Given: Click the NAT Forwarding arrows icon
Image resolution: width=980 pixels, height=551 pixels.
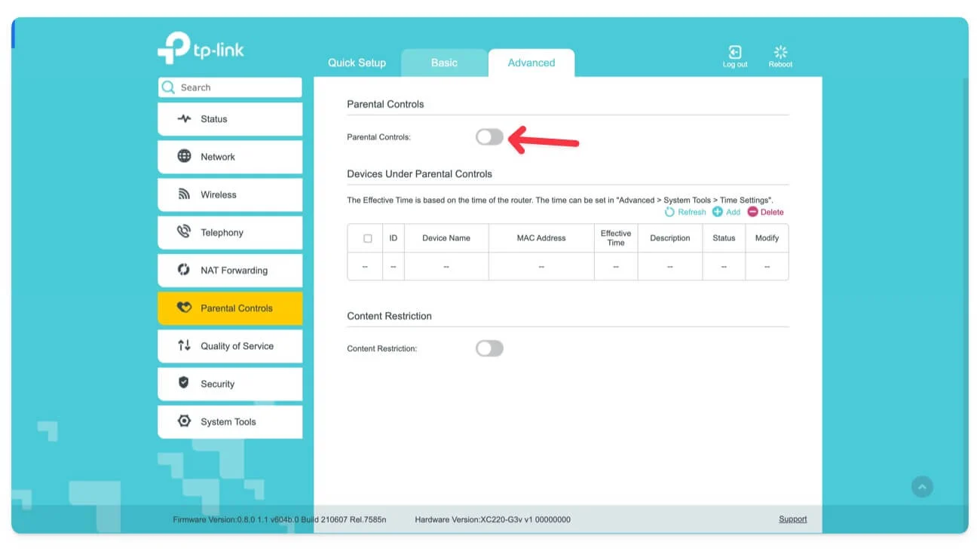Looking at the screenshot, I should [x=184, y=270].
